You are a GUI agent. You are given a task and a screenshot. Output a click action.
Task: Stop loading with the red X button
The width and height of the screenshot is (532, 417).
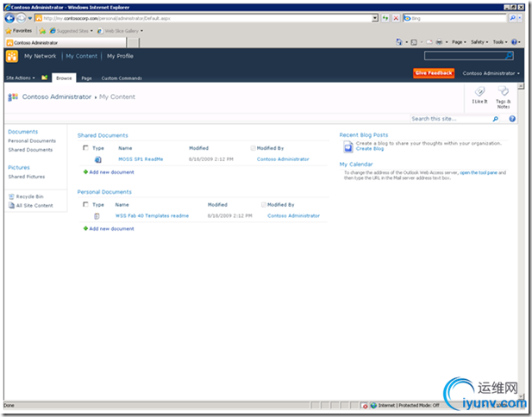tap(396, 18)
